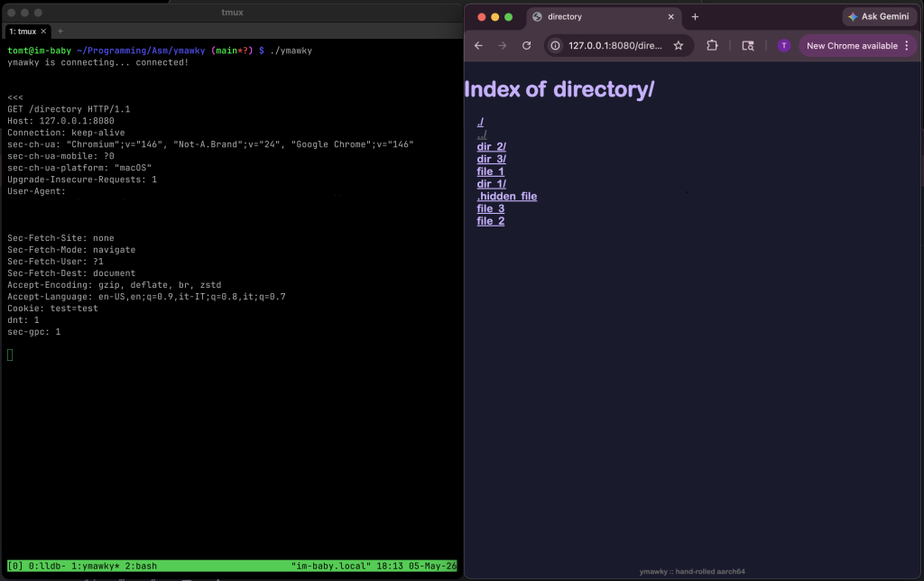Click the sec-ch-ua-mobile: ?0 line
924x581 pixels.
click(x=60, y=156)
